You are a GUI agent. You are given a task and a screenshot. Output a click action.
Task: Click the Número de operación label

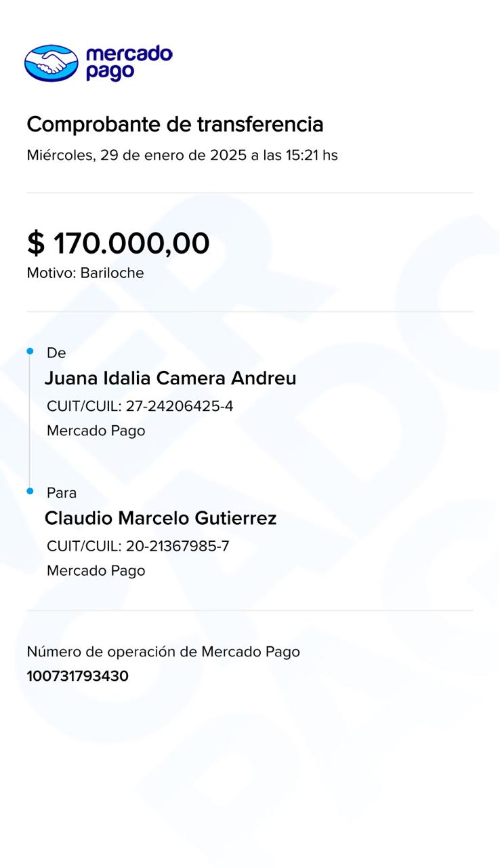(163, 652)
